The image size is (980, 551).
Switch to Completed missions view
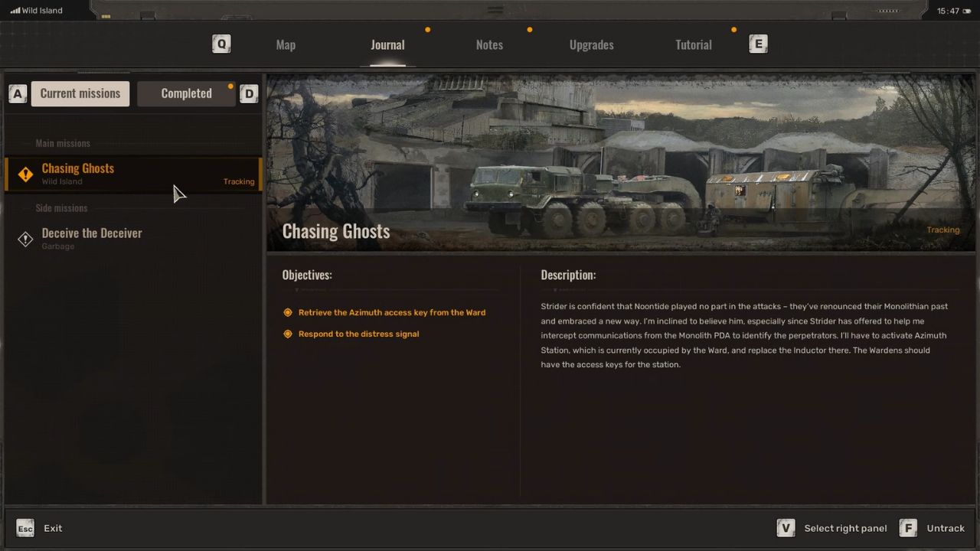coord(186,93)
